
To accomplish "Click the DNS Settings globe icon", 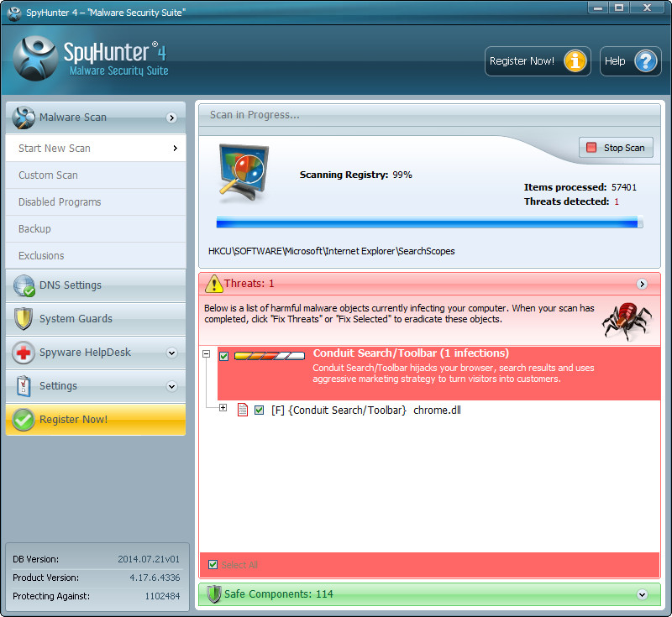I will pos(24,285).
